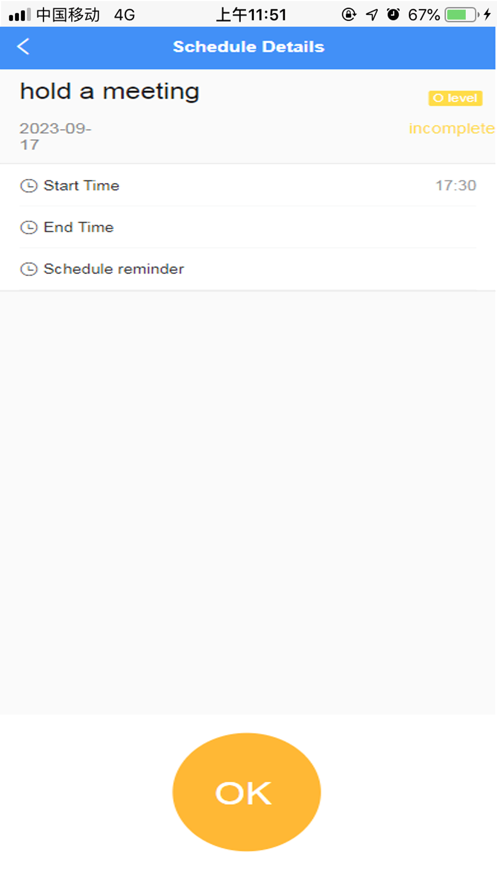Click the Start Time clock icon
497x883 pixels.
29,186
